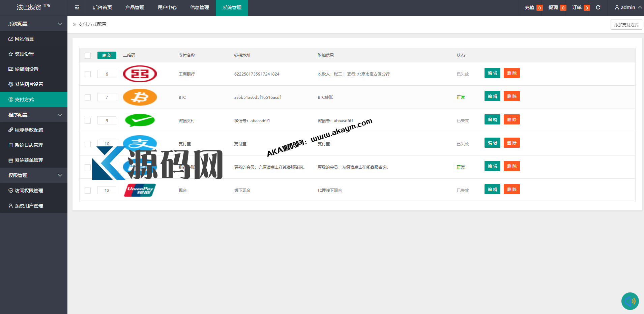The height and width of the screenshot is (314, 644).
Task: Click the 添加支付方式 button
Action: pos(626,25)
